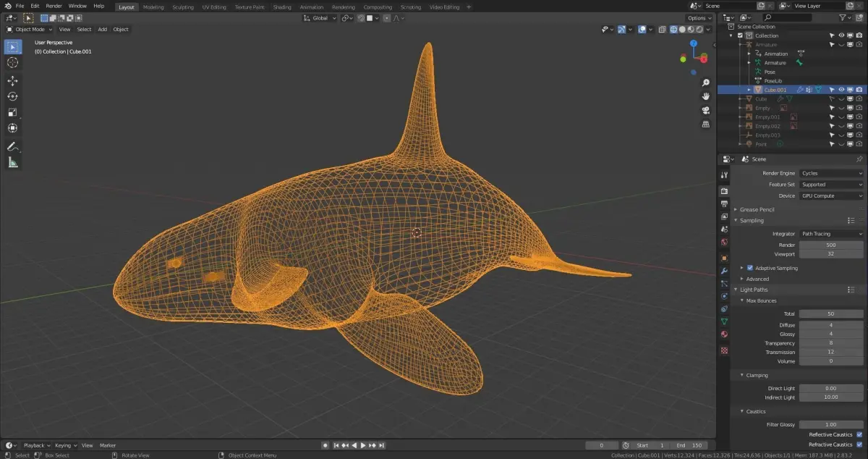Image resolution: width=868 pixels, height=459 pixels.
Task: Open the timeline Keying menu
Action: coord(65,445)
